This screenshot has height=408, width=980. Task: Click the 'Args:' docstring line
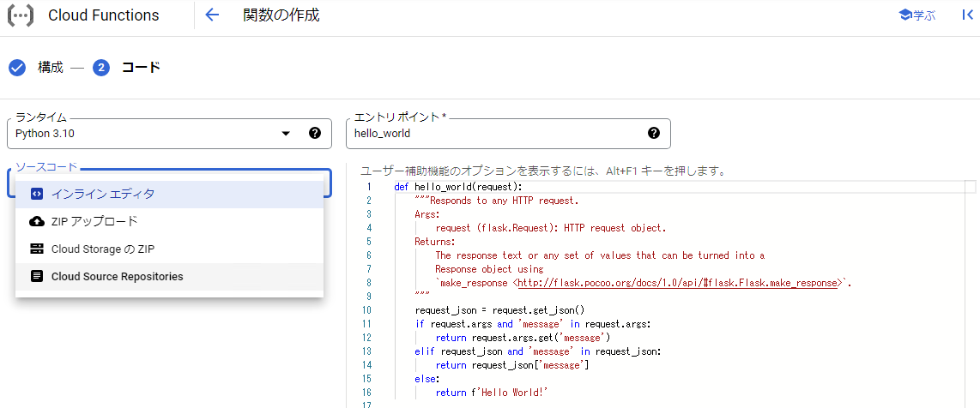point(427,214)
